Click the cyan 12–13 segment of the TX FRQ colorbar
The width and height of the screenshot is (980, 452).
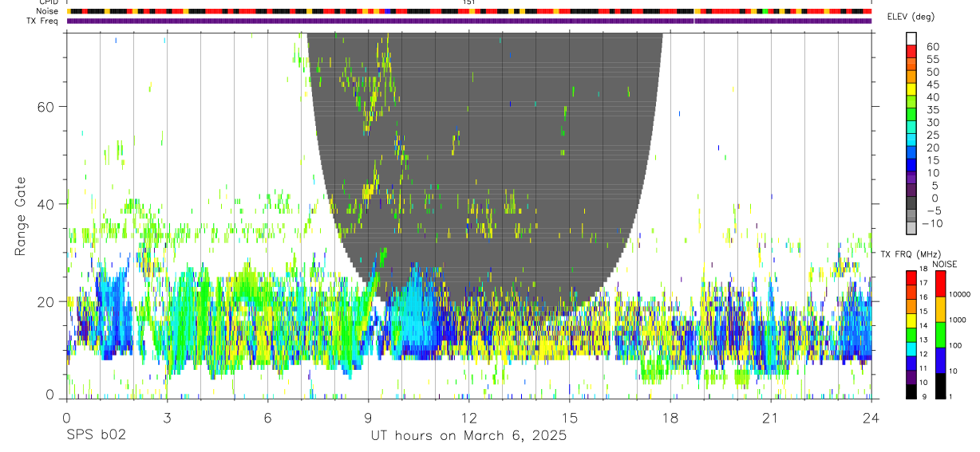click(x=911, y=348)
